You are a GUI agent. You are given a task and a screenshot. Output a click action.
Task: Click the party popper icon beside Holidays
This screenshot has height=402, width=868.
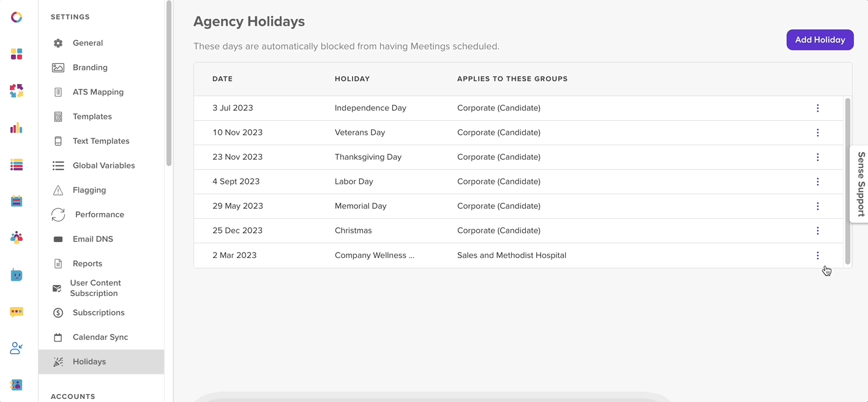pyautogui.click(x=58, y=362)
